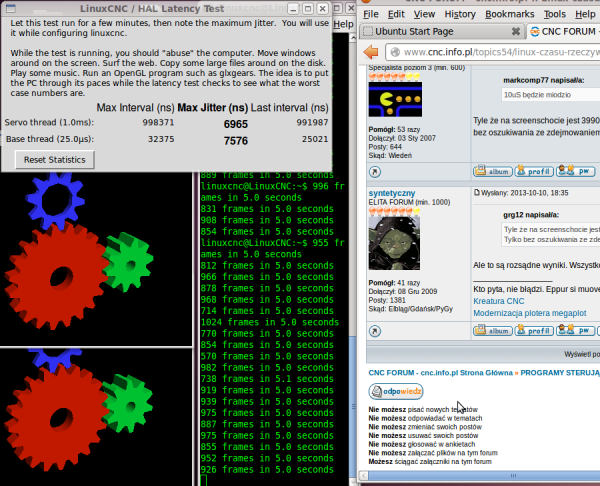Screen dimensions: 600x486
Task: Click the odpowiedz reply button
Action: pyautogui.click(x=396, y=391)
